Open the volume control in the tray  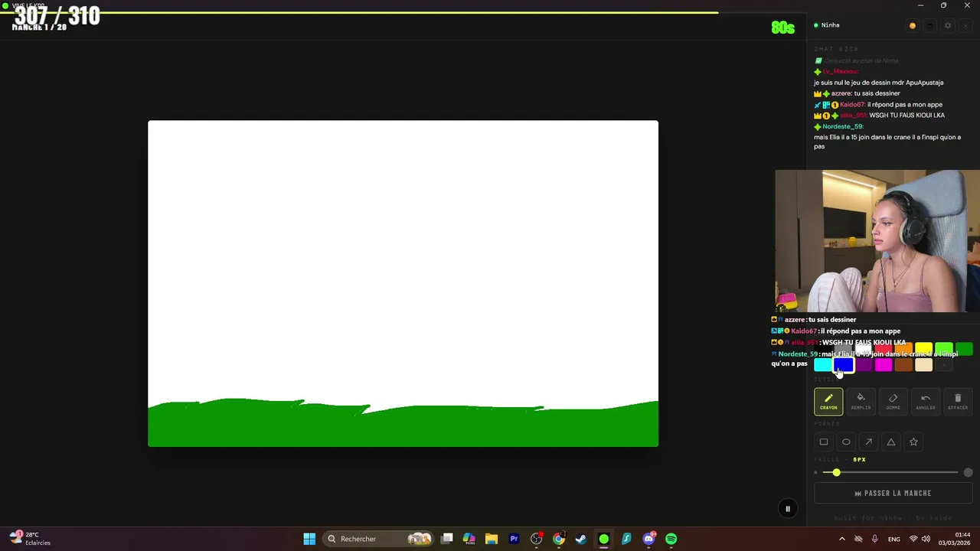[x=926, y=539]
